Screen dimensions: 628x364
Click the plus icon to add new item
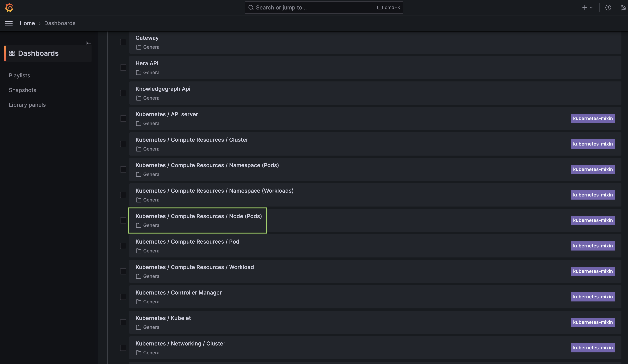[584, 8]
